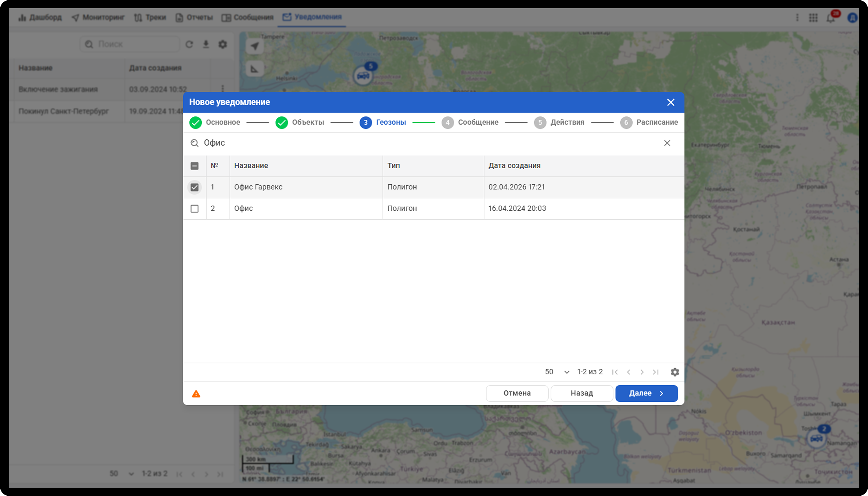Image resolution: width=868 pixels, height=496 pixels.
Task: Click the download icon in notifications panel
Action: click(206, 44)
